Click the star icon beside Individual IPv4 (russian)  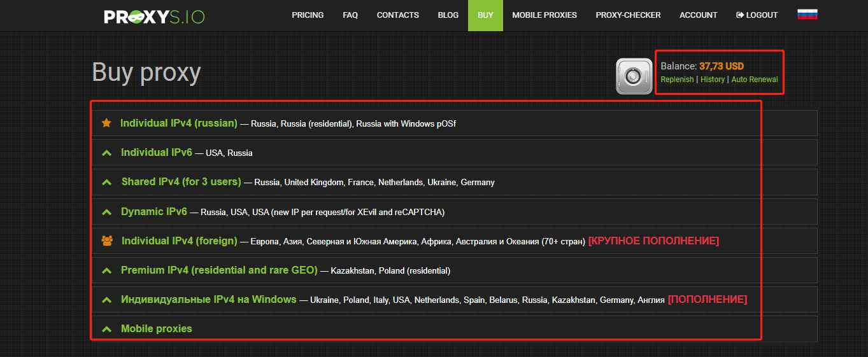click(x=106, y=123)
